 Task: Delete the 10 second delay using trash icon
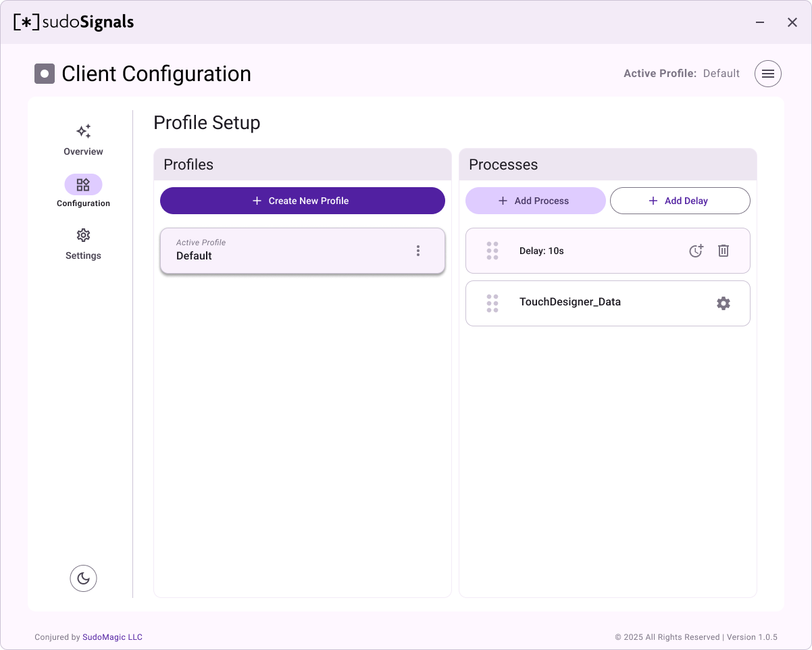click(724, 251)
